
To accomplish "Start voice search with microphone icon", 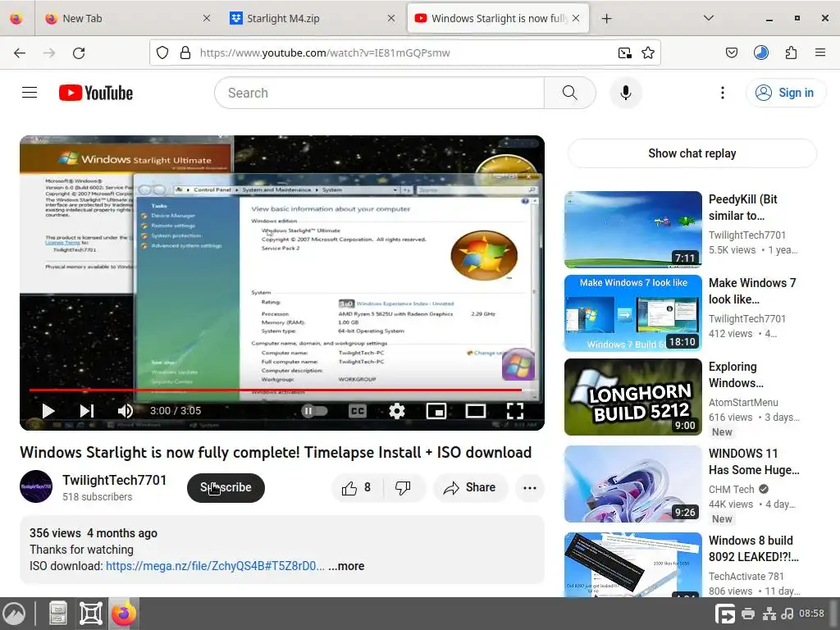I will 625,93.
